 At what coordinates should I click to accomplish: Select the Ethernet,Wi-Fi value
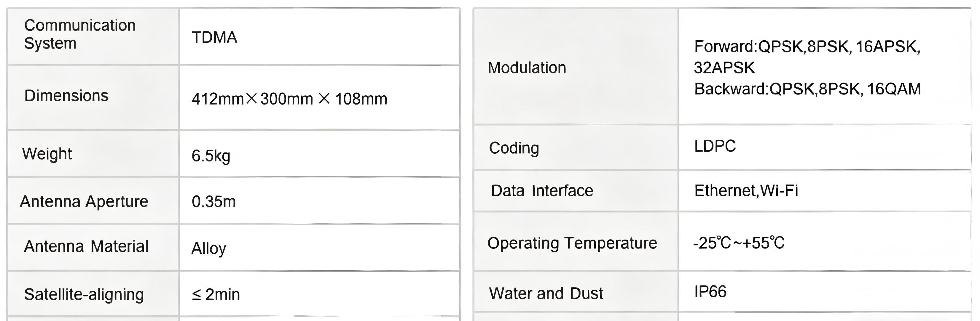pyautogui.click(x=746, y=191)
